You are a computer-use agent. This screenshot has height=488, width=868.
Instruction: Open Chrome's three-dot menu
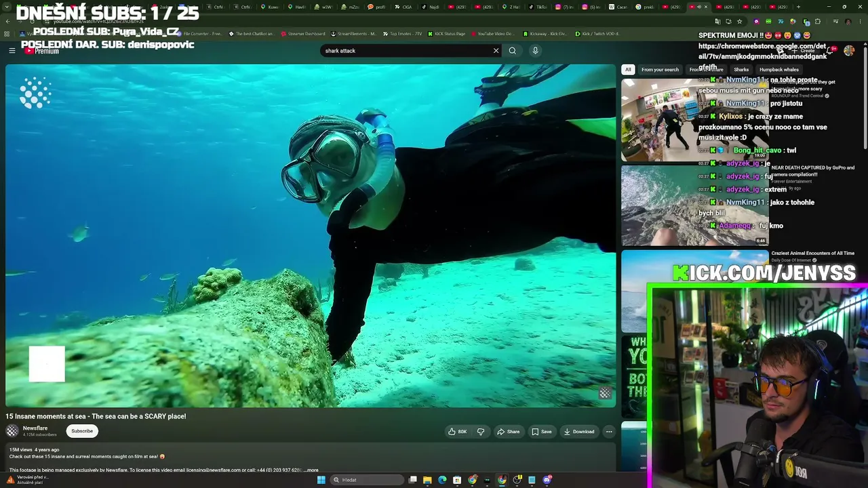859,22
